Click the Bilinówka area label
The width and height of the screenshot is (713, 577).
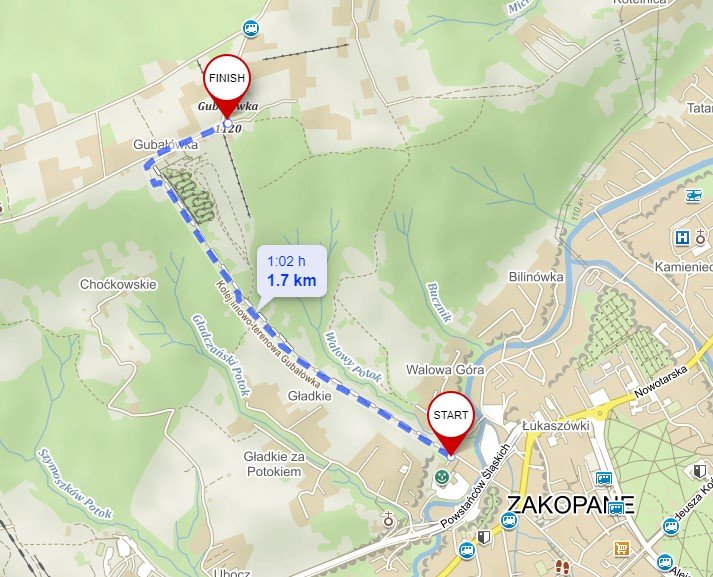(536, 277)
